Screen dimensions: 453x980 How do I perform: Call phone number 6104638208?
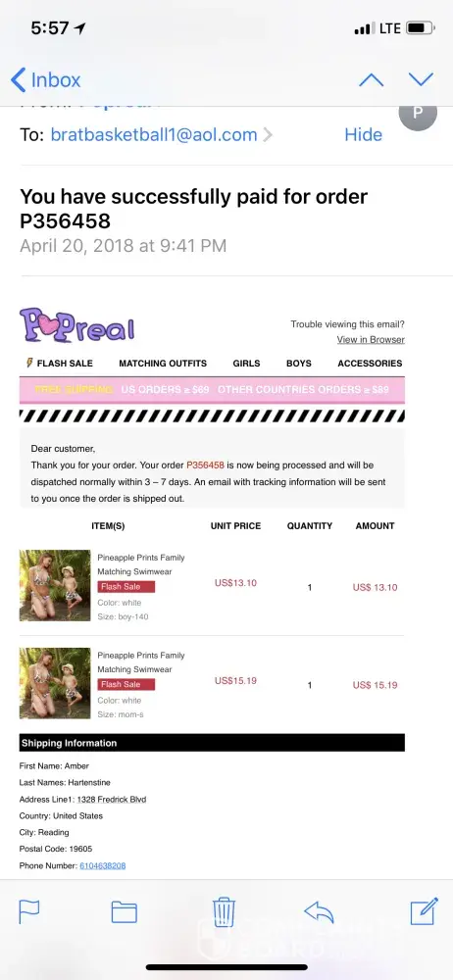click(103, 865)
